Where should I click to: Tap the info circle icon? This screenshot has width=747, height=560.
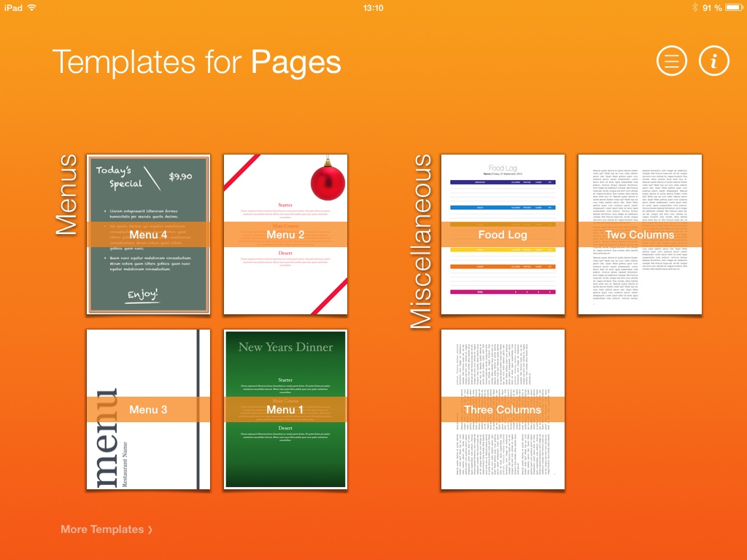[x=714, y=61]
